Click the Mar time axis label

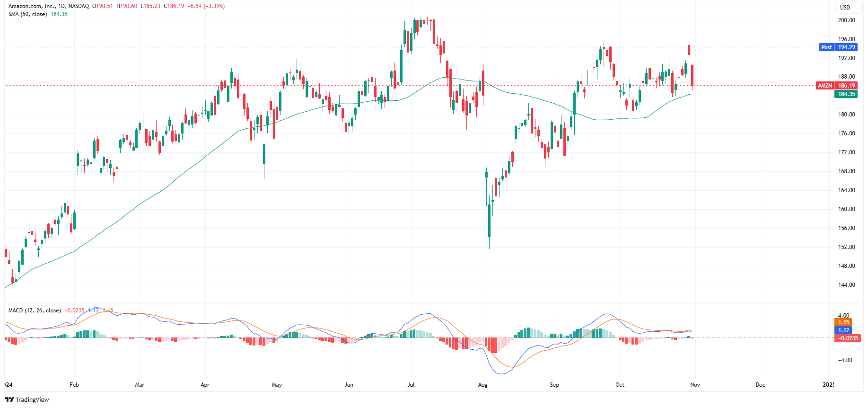[140, 385]
